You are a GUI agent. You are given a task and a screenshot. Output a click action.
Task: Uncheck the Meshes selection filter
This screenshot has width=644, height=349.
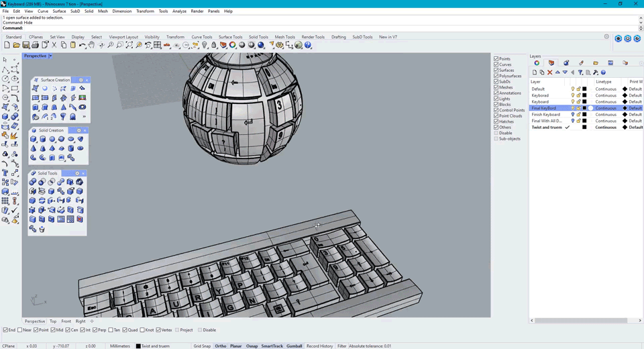click(x=496, y=87)
